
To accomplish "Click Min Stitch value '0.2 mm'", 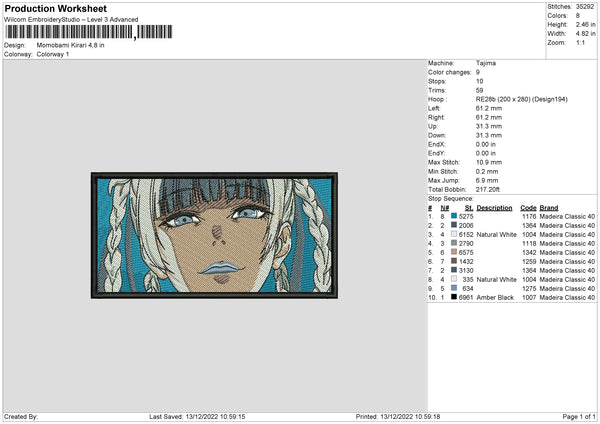I will (487, 171).
